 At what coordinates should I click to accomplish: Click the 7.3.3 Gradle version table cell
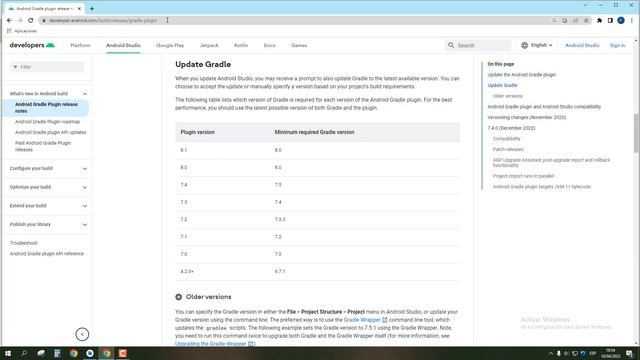[x=280, y=219]
